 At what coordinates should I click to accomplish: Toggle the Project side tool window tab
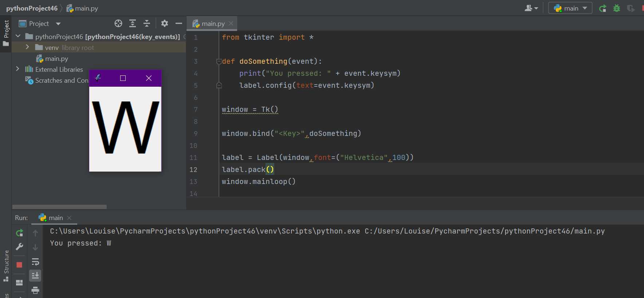click(x=6, y=33)
